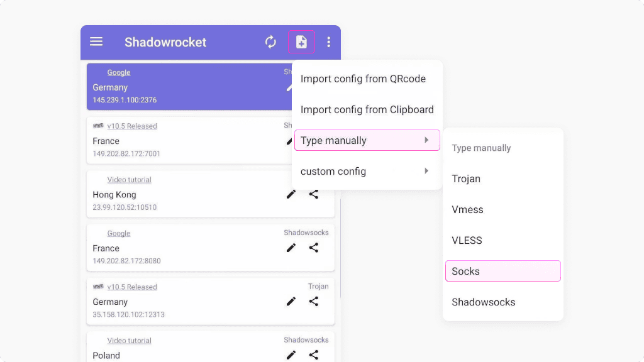644x362 pixels.
Task: Share the France 8080 Shadowsocks server
Action: [x=314, y=248]
